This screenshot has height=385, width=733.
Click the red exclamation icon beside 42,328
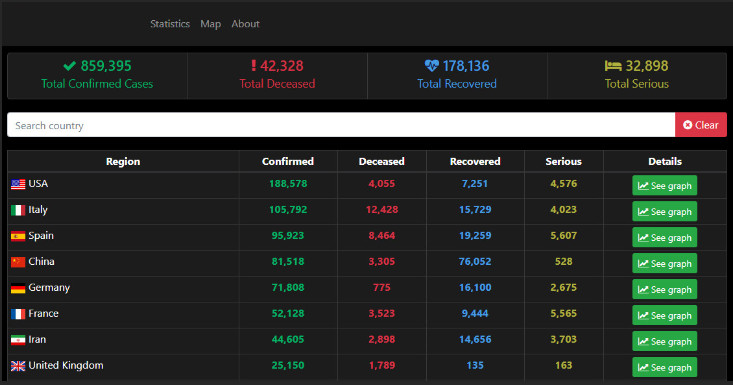click(253, 66)
